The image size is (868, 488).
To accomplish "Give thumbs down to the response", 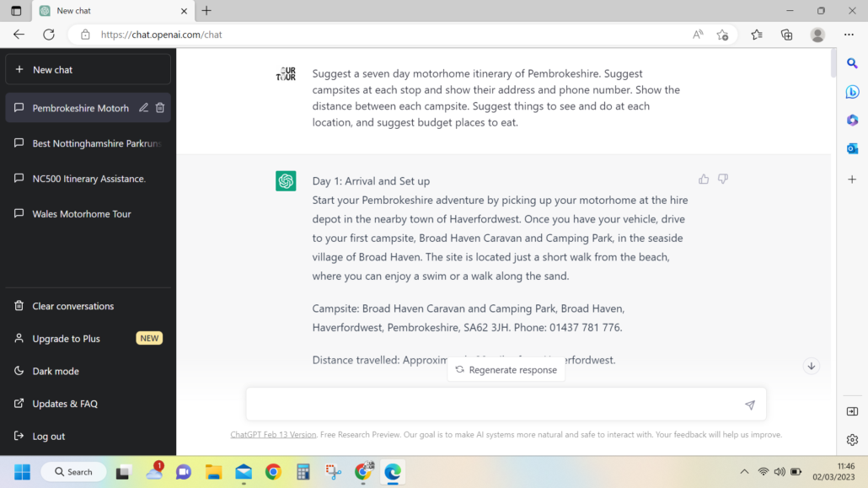I will pyautogui.click(x=723, y=179).
